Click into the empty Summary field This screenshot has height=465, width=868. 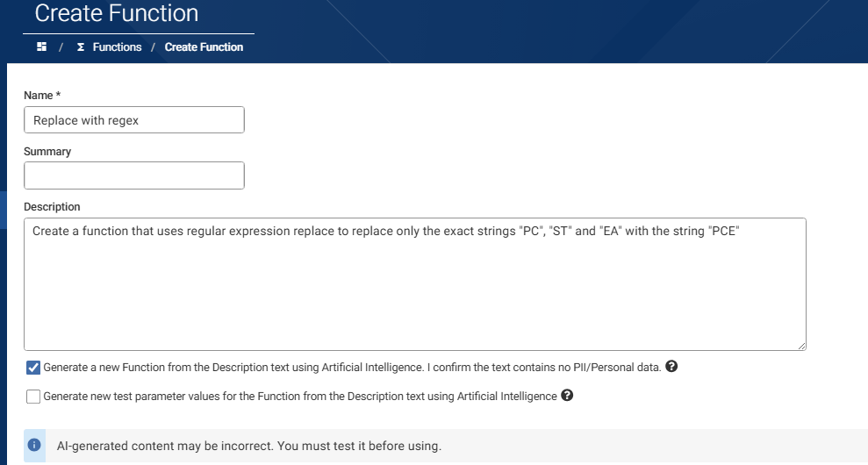pos(134,175)
